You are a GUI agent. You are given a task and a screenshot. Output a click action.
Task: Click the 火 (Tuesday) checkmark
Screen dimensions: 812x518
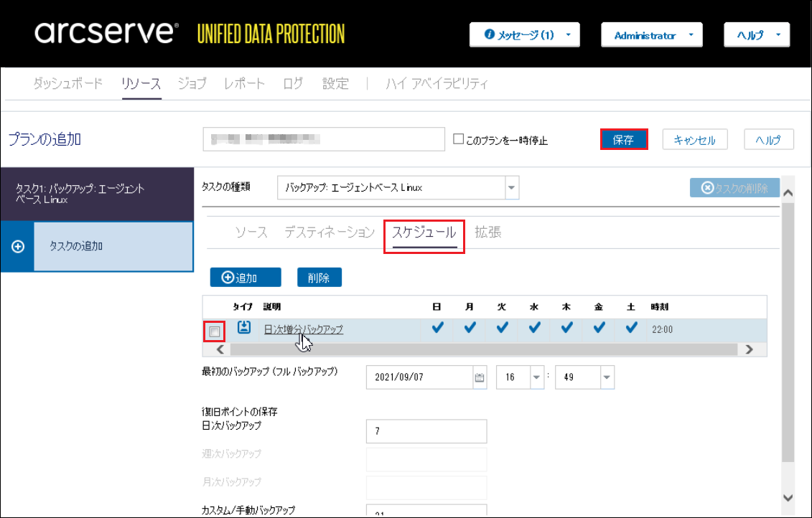(x=503, y=327)
